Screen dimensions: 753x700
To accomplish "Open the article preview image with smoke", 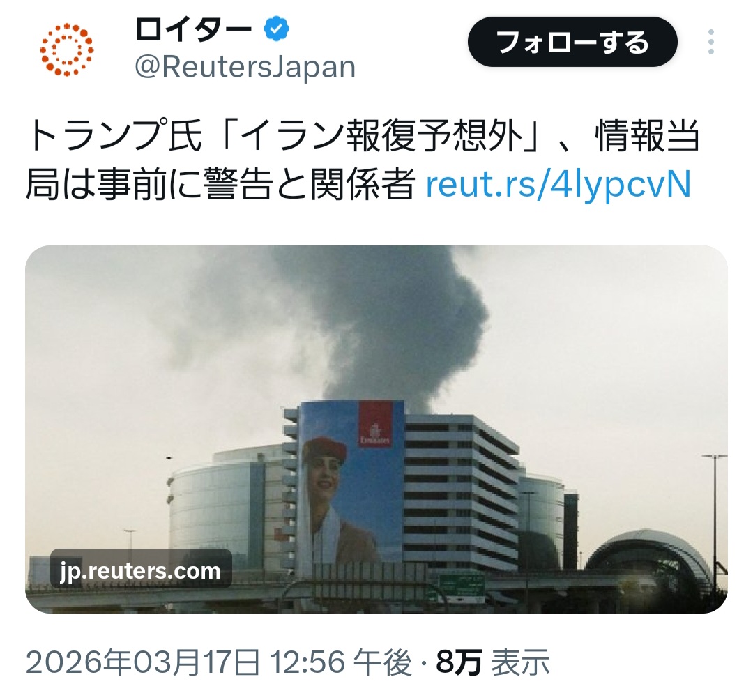I will pos(376,429).
